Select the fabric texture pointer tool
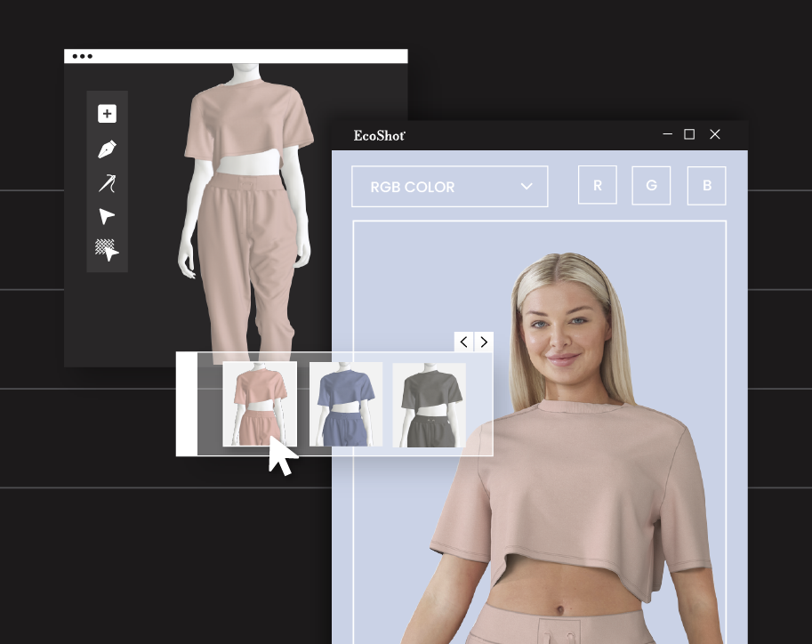This screenshot has height=644, width=812. (x=107, y=250)
